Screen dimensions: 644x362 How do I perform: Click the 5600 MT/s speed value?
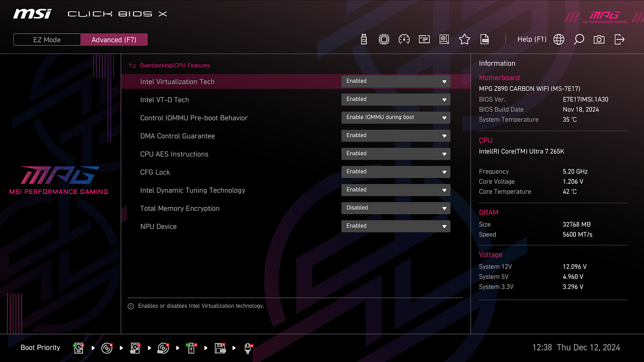[x=578, y=234]
